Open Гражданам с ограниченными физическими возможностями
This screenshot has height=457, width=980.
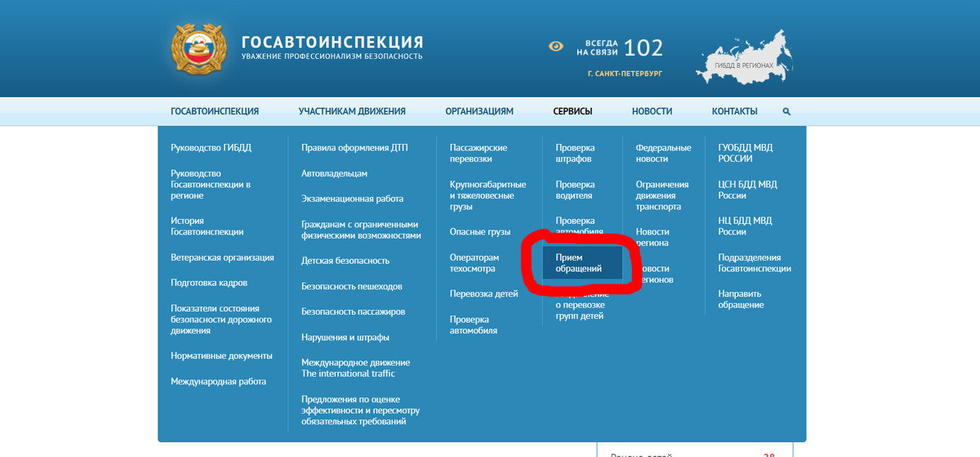pyautogui.click(x=361, y=230)
